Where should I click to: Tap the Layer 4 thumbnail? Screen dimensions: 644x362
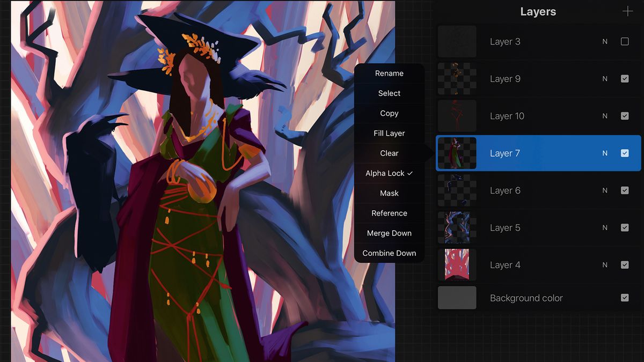(457, 264)
